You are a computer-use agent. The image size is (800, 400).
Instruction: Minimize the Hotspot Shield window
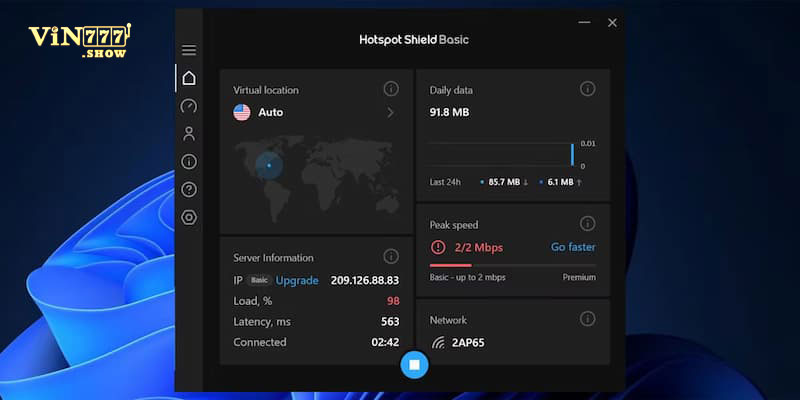pos(584,22)
